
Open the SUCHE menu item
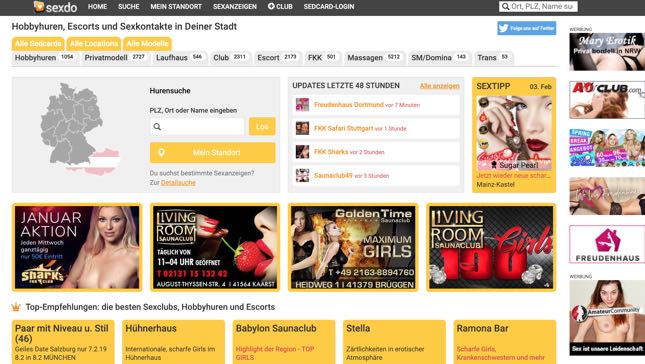128,7
